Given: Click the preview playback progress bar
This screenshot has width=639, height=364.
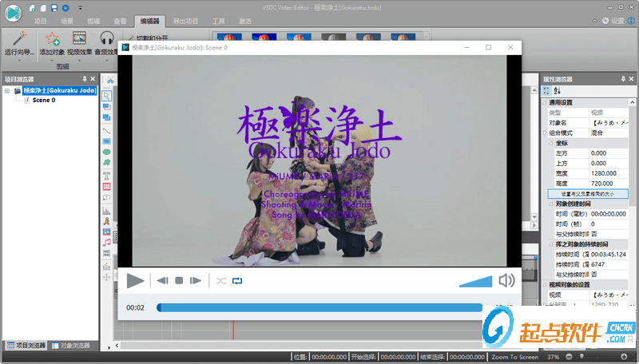Looking at the screenshot, I should [x=319, y=308].
